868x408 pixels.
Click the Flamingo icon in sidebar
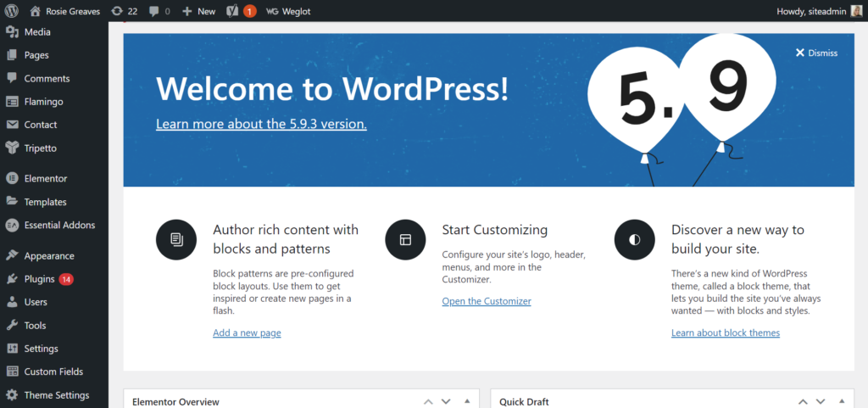click(12, 102)
